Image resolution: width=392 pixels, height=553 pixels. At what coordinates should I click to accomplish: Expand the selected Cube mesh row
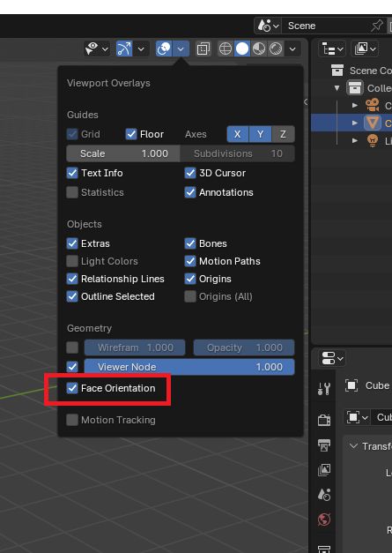(355, 123)
